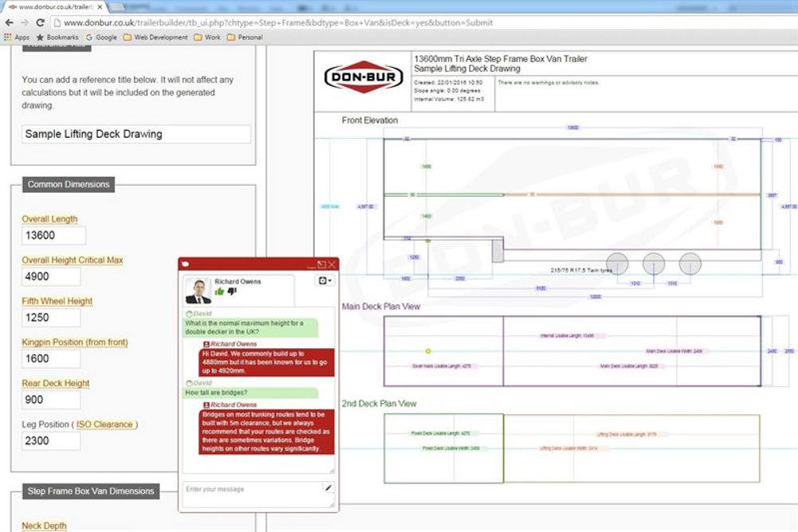Click the Common Dimensions section header

(68, 184)
